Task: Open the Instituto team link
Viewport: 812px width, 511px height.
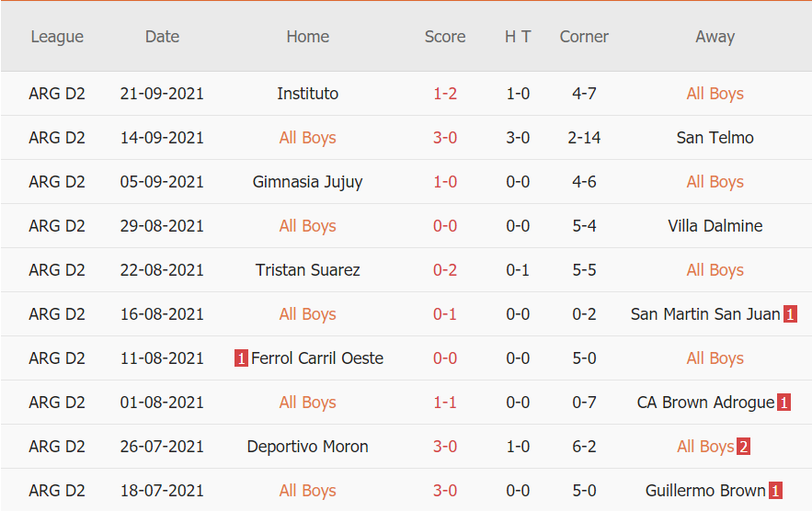Action: tap(307, 94)
